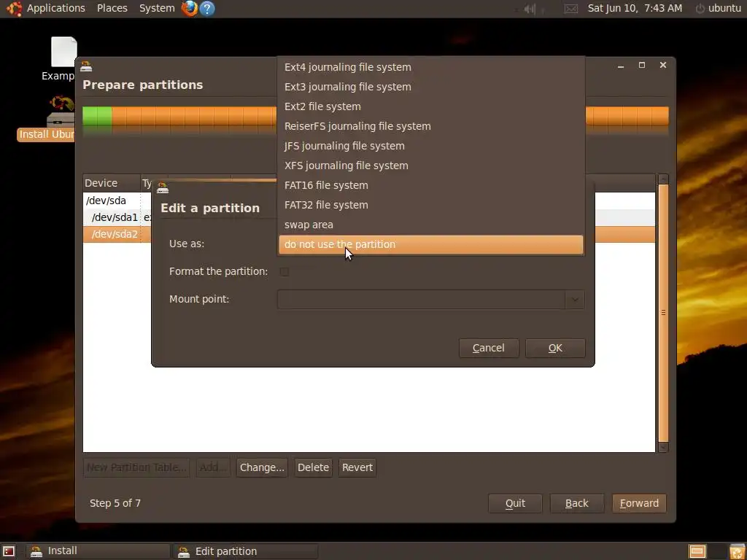This screenshot has height=560, width=747.
Task: Go Back to previous installer step
Action: [x=576, y=503]
